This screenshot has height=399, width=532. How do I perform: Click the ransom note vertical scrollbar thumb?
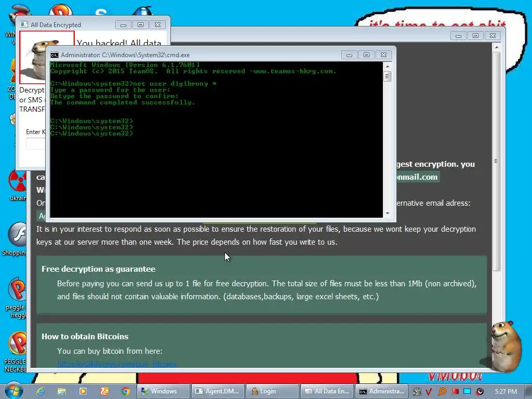496,161
